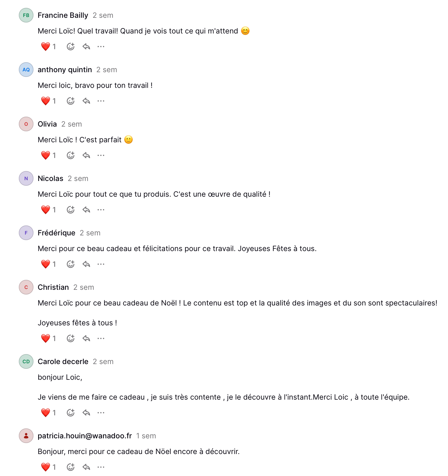The image size is (448, 476).
Task: Click Carole decerle's CD avatar
Action: point(26,362)
